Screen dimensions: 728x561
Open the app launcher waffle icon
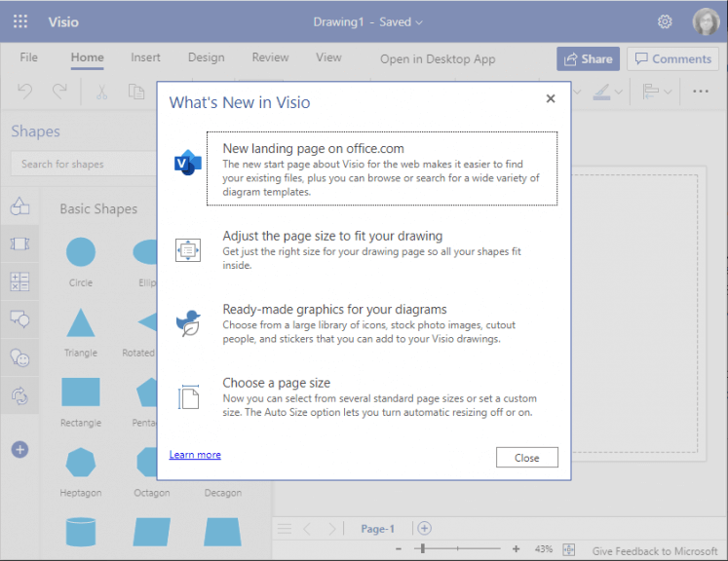[x=19, y=21]
